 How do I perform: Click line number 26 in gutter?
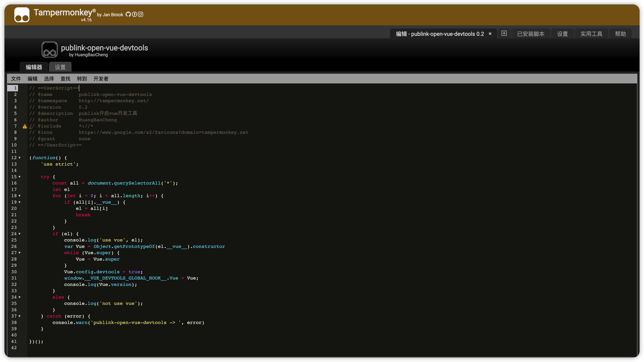click(x=14, y=247)
